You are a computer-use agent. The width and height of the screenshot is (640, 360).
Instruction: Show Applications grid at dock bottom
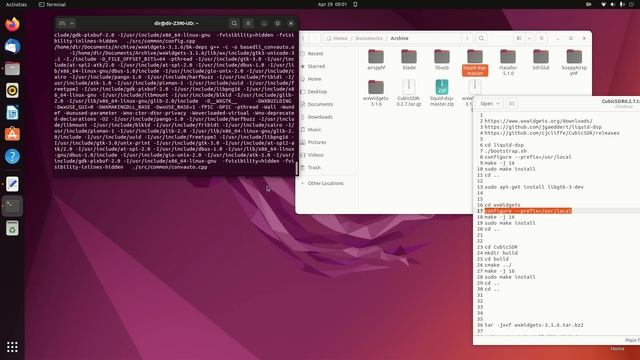point(12,347)
